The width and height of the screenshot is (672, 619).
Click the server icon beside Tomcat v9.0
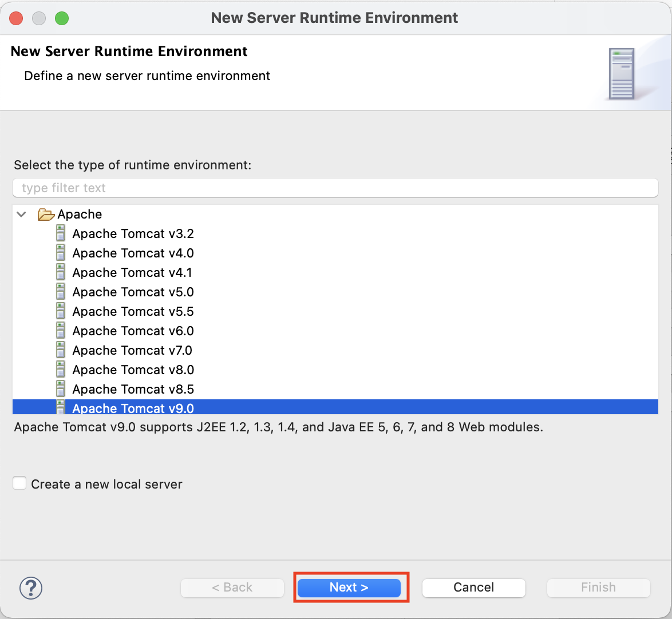click(x=61, y=407)
